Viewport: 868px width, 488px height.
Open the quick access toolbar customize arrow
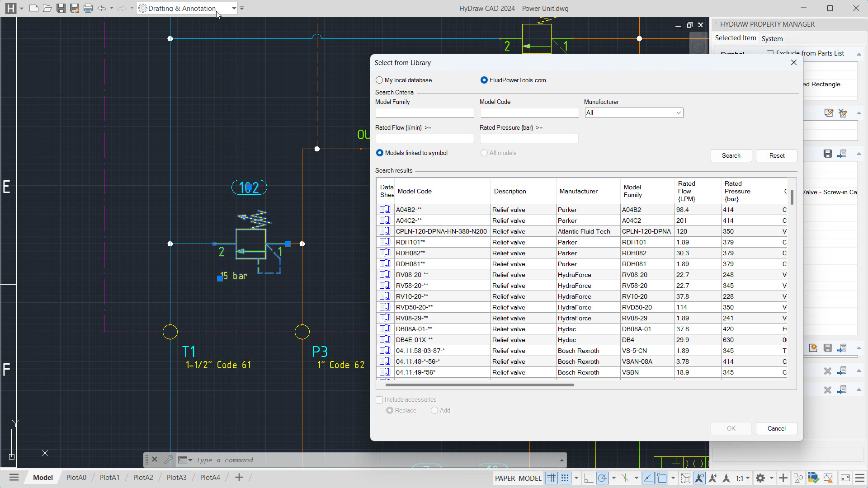[242, 8]
